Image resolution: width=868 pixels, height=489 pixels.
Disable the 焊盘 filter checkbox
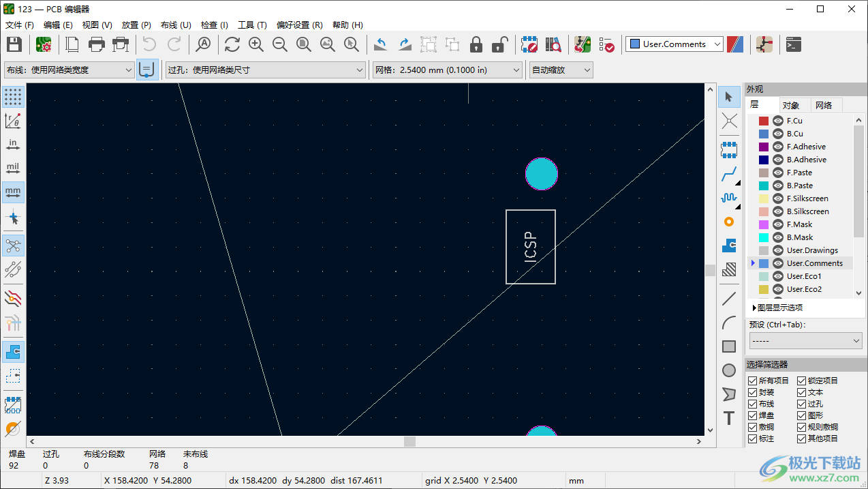coord(752,415)
